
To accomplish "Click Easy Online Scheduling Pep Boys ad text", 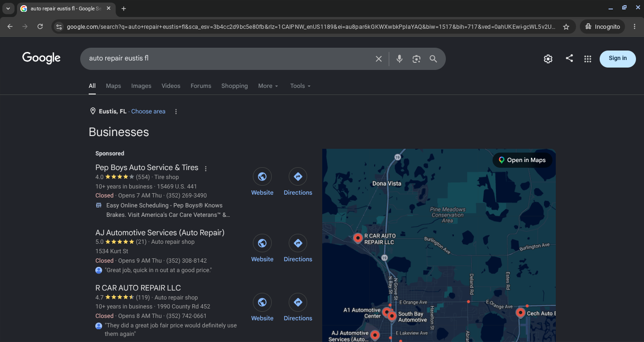I will click(168, 210).
